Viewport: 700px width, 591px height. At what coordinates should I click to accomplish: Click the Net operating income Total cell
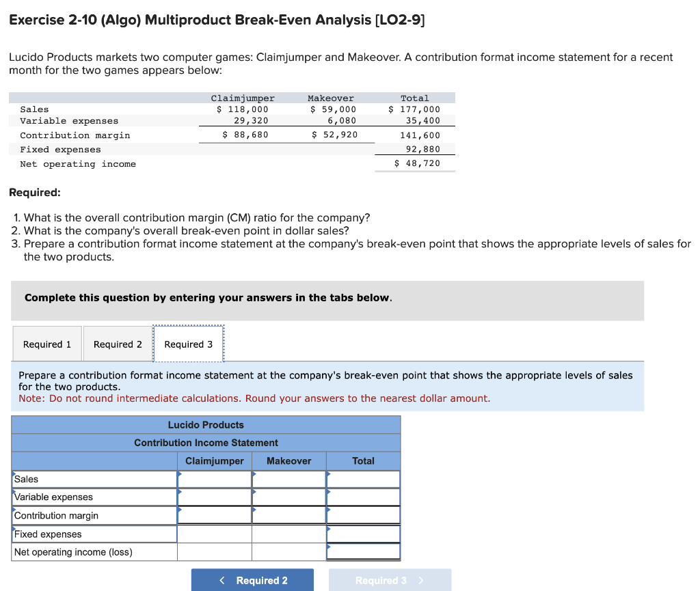click(x=363, y=551)
